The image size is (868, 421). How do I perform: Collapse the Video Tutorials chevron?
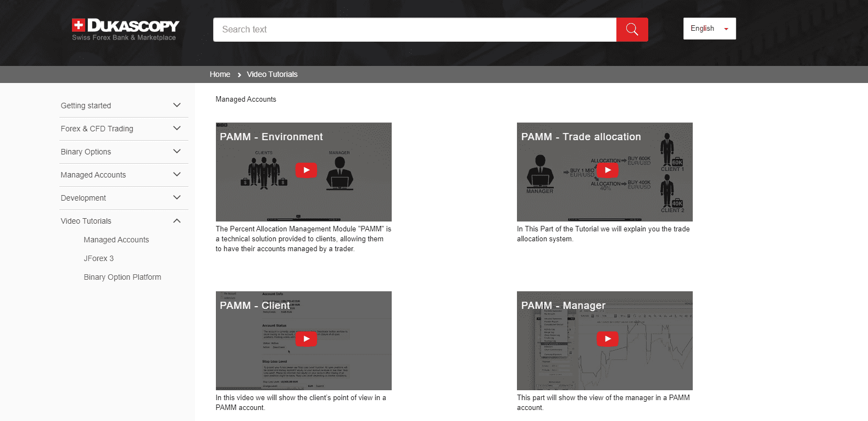[x=177, y=220]
